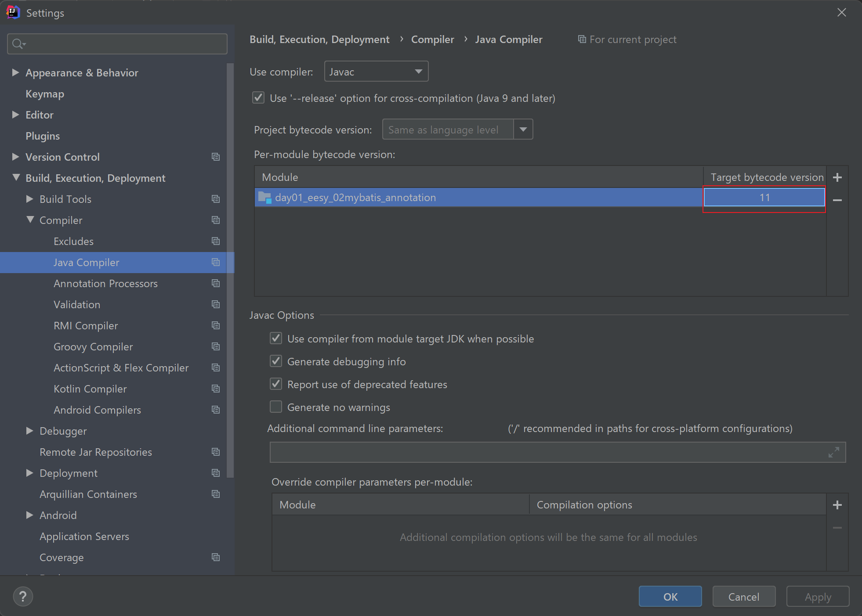Click project-level icon next to Version Control
The height and width of the screenshot is (616, 862).
pos(216,157)
